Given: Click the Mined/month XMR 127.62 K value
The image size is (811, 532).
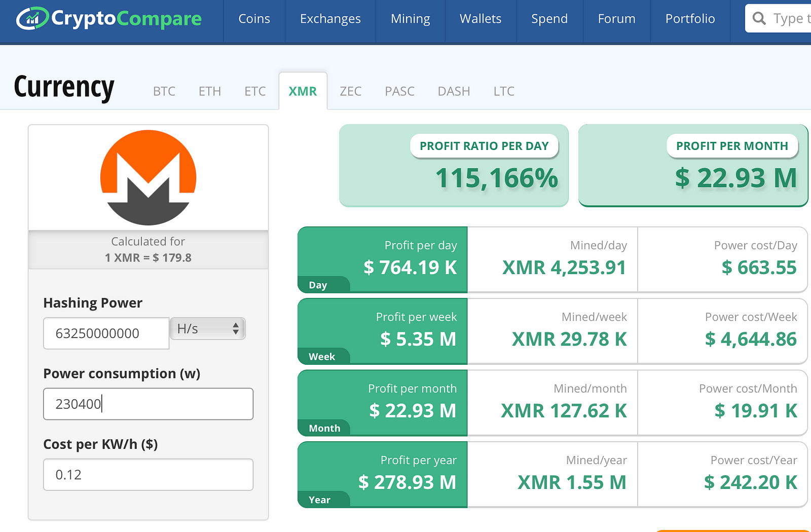Looking at the screenshot, I should tap(564, 411).
